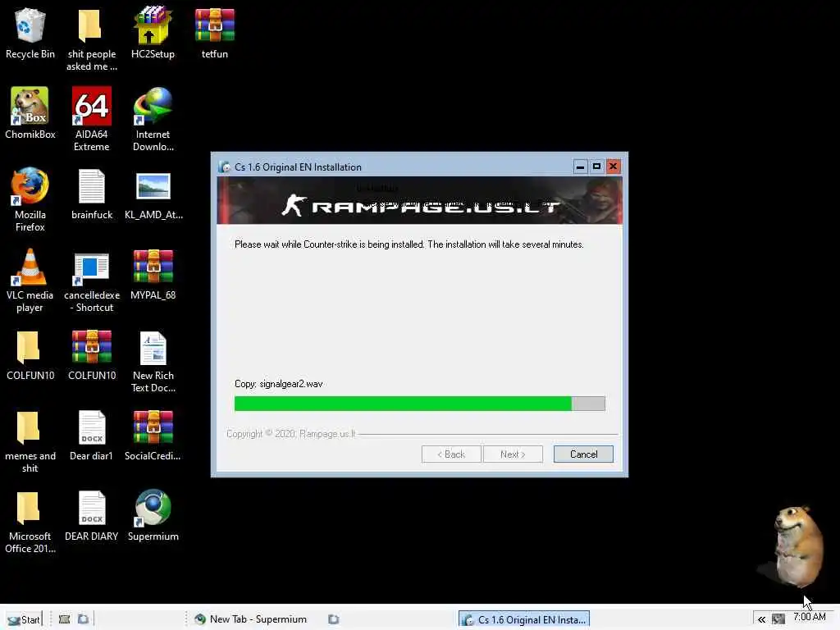Select the New Rich Text Document icon

coord(153,361)
